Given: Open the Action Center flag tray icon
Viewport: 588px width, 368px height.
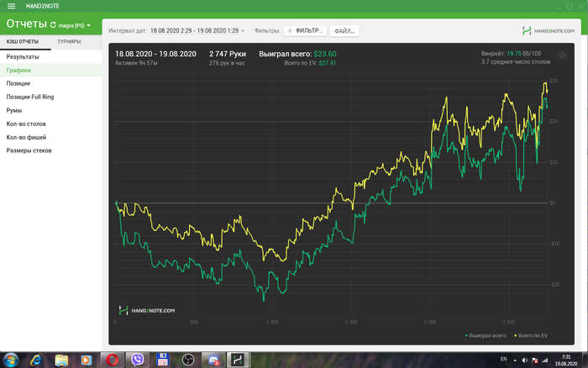Looking at the screenshot, I should pos(535,360).
